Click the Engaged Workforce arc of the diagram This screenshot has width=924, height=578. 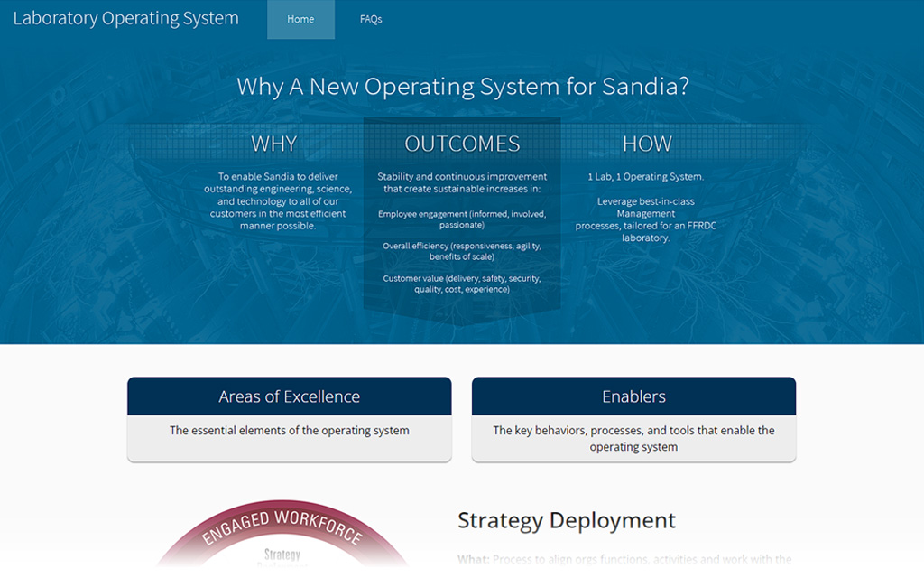click(x=282, y=527)
